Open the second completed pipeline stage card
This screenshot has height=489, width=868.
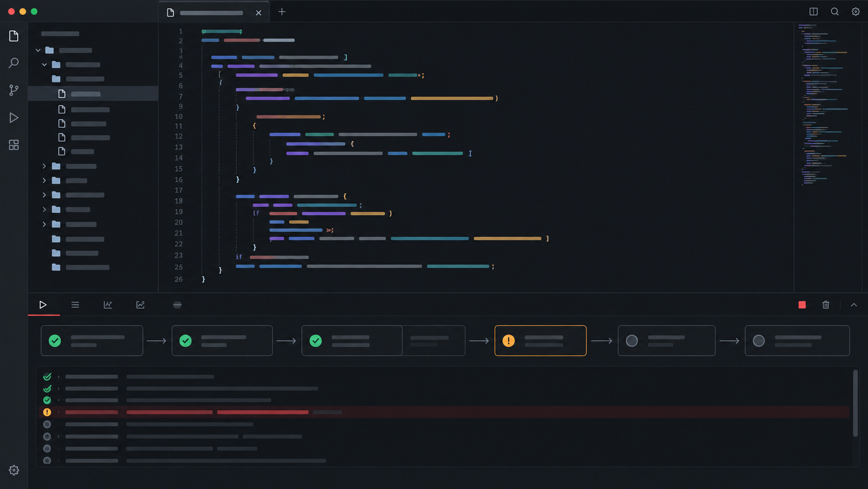[x=222, y=340]
